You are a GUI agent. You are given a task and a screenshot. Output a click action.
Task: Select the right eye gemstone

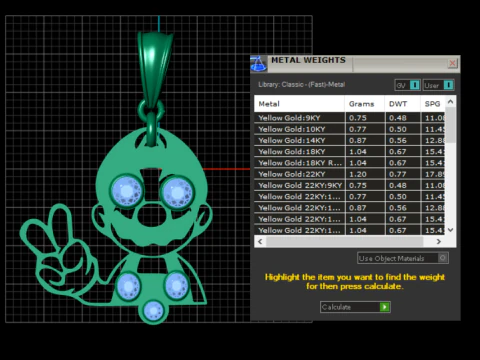click(177, 192)
